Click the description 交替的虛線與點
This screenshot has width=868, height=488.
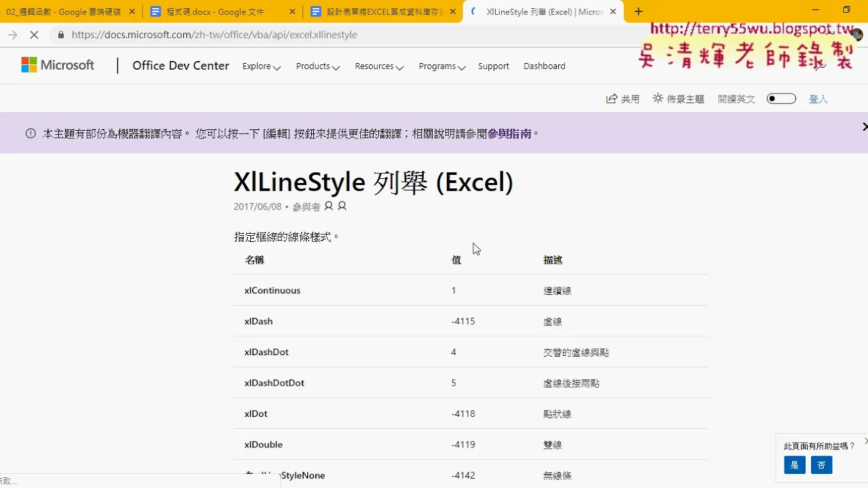coord(576,352)
